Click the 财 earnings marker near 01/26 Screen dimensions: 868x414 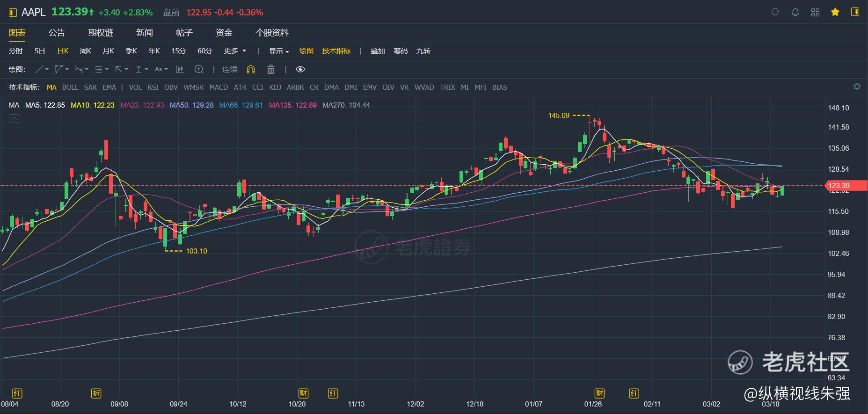tap(599, 393)
